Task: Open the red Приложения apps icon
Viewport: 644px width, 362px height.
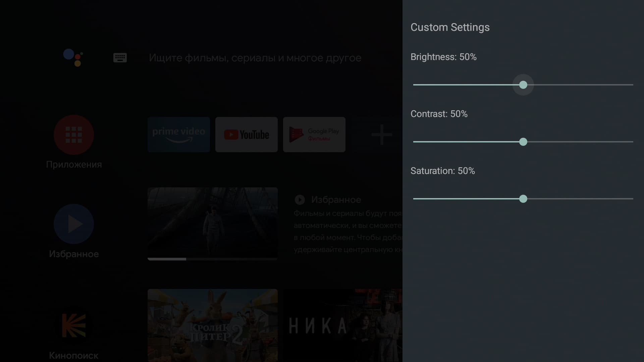Action: pos(74,135)
